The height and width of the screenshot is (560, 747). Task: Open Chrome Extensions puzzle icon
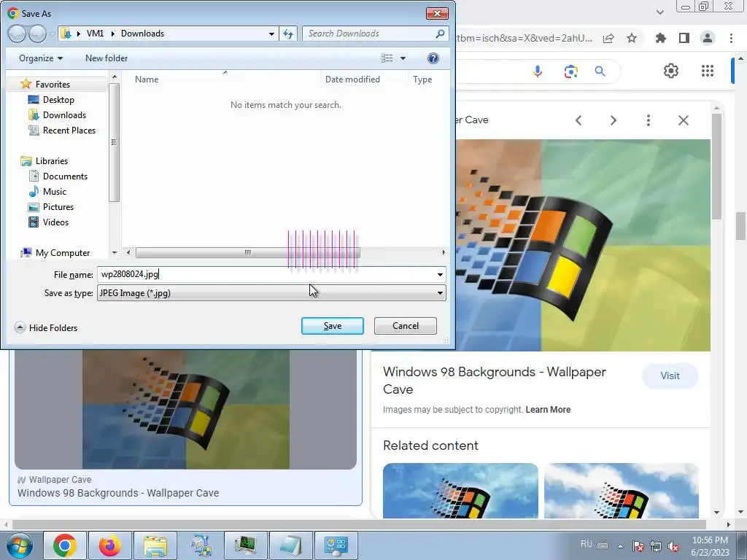pos(660,38)
